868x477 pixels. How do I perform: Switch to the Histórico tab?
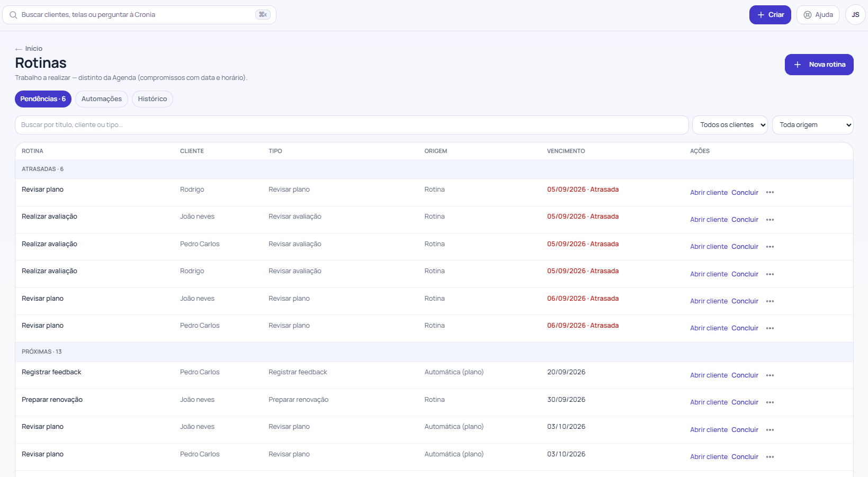(x=153, y=99)
